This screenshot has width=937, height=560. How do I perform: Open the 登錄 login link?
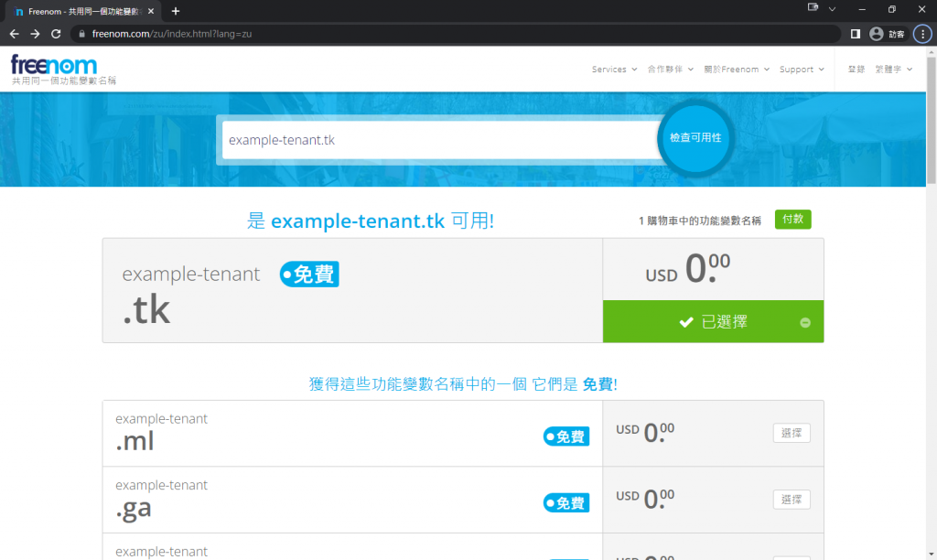tap(856, 70)
